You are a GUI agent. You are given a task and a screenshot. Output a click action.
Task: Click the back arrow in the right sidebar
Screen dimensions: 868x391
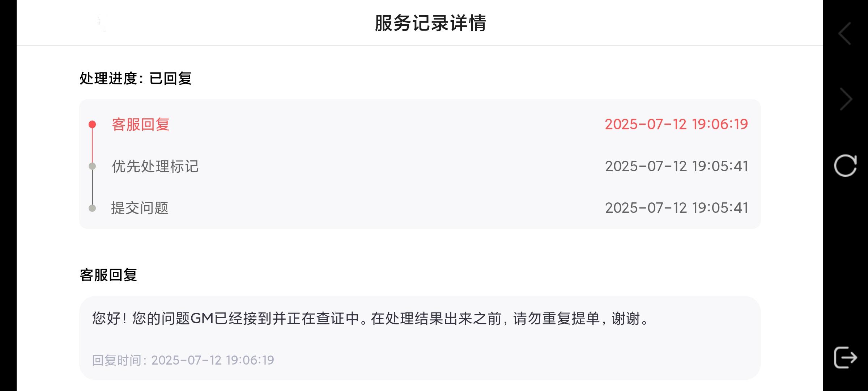pyautogui.click(x=845, y=34)
